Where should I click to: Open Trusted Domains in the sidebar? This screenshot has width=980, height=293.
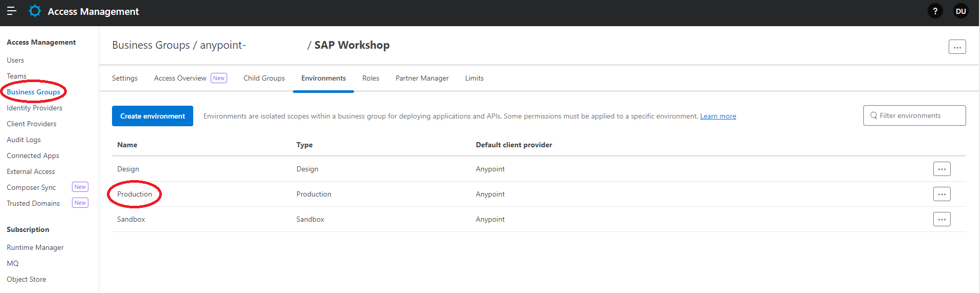(33, 203)
